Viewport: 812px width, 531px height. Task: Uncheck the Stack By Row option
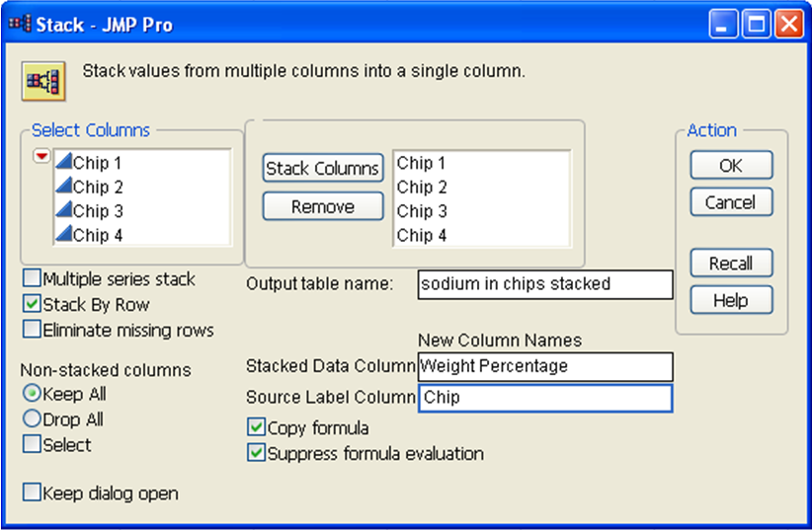(x=33, y=305)
